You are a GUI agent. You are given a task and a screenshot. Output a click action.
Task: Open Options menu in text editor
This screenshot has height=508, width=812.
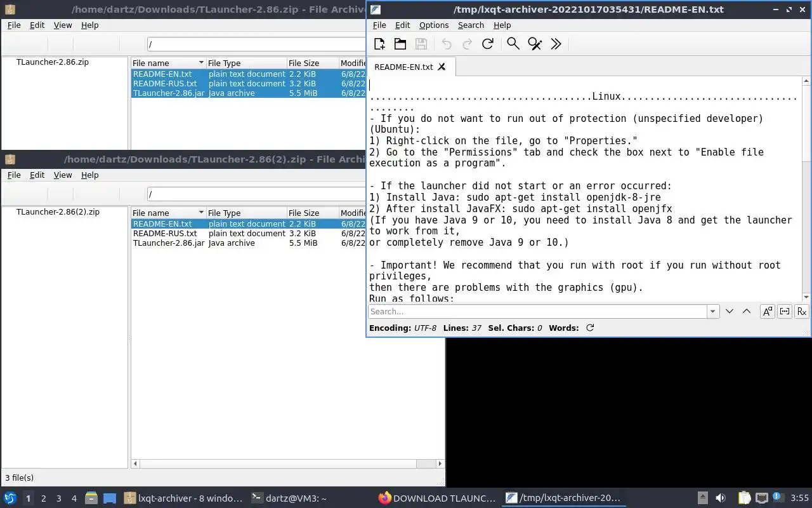pos(434,25)
